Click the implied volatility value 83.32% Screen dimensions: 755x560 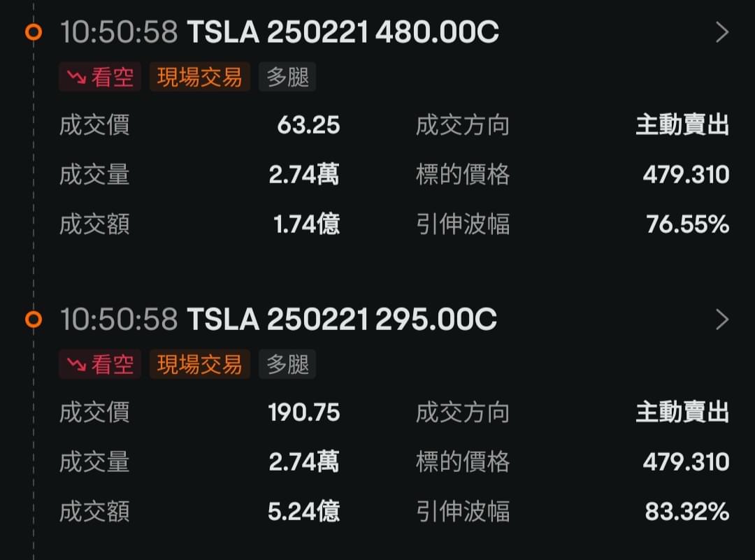(687, 511)
